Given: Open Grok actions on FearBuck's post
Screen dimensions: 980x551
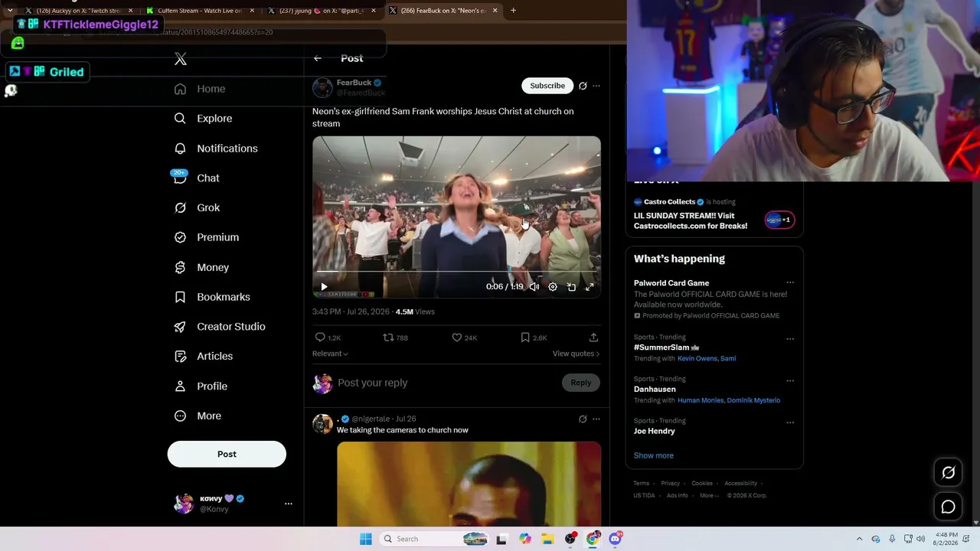Looking at the screenshot, I should 583,86.
